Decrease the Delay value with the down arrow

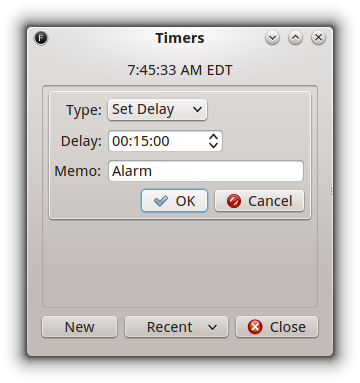[x=213, y=145]
